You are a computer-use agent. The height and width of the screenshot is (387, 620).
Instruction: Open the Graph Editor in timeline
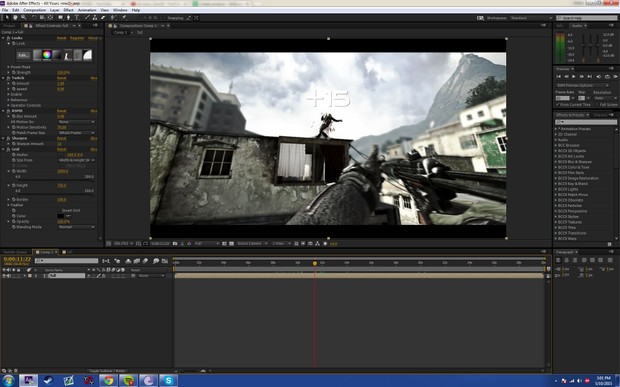(x=165, y=261)
